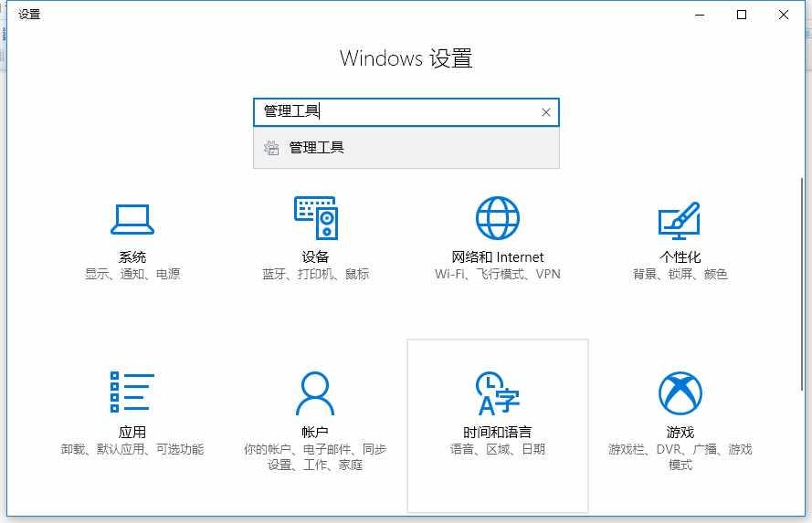Open the 系统 settings laptop icon

pyautogui.click(x=132, y=219)
